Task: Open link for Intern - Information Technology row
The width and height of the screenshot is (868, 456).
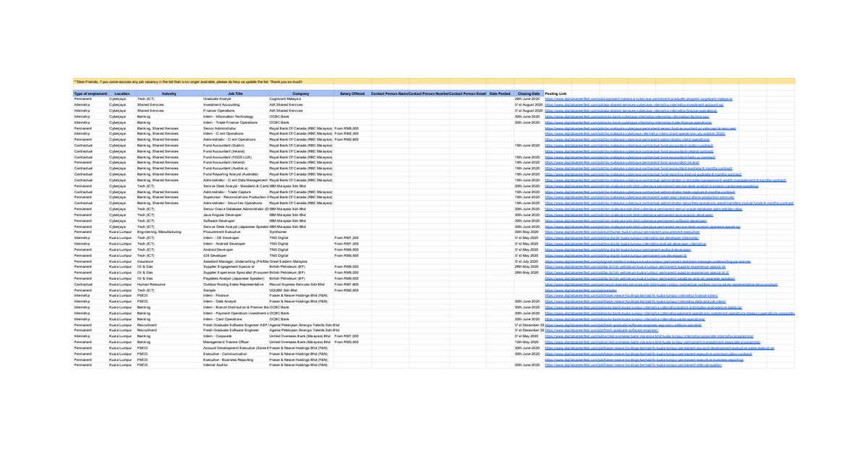Action: coord(626,117)
